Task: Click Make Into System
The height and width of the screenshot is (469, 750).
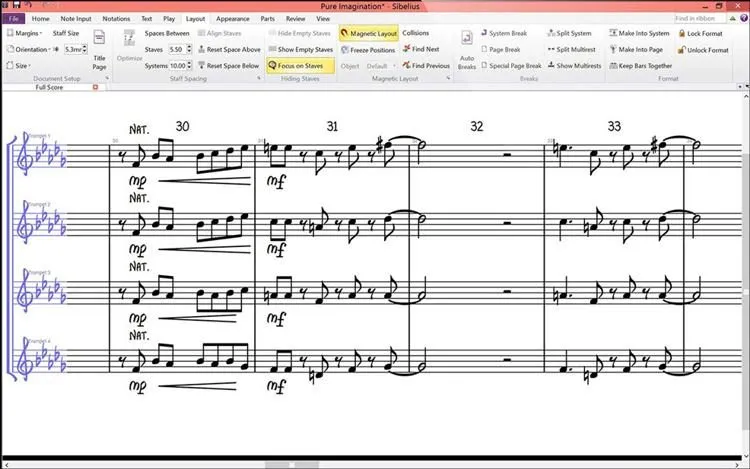Action: pyautogui.click(x=639, y=33)
